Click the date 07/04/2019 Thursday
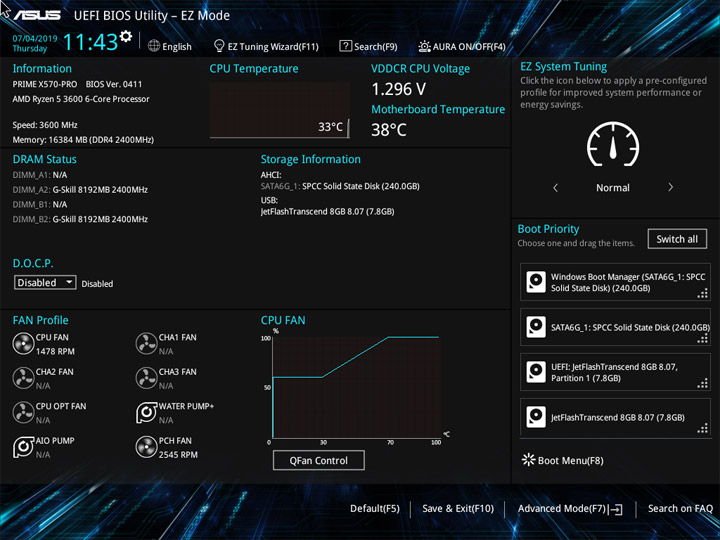The height and width of the screenshot is (540, 720). pos(34,43)
